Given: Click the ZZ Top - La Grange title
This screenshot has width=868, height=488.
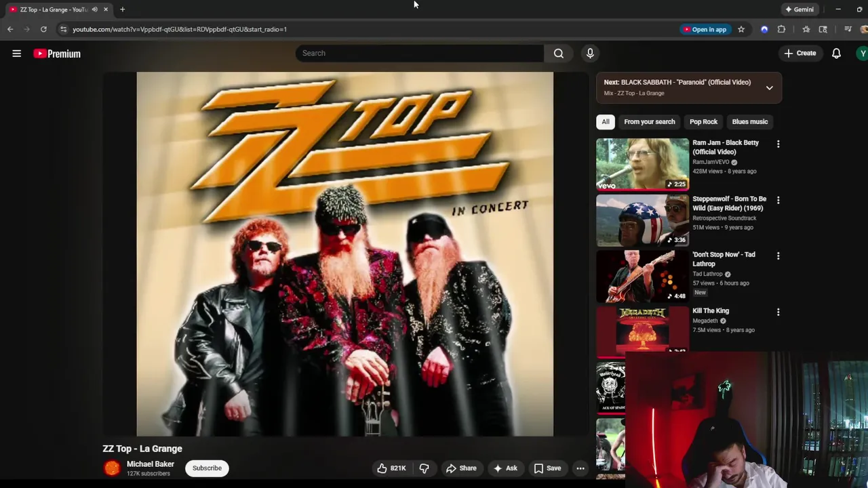Looking at the screenshot, I should [x=142, y=449].
